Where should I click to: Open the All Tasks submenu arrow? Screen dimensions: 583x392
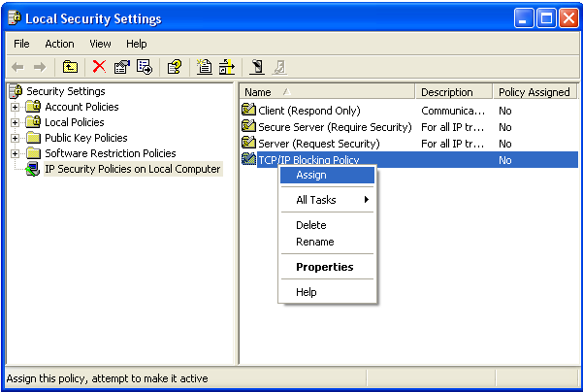367,200
